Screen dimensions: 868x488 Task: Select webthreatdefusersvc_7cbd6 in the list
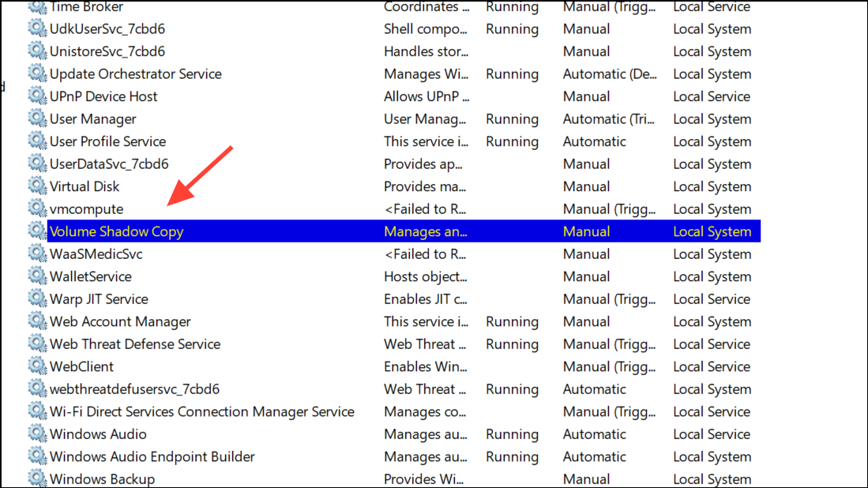coord(134,389)
